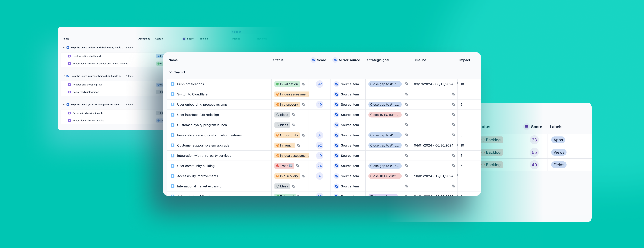The image size is (644, 248).
Task: Click the Push notifications item icon
Action: 172,84
